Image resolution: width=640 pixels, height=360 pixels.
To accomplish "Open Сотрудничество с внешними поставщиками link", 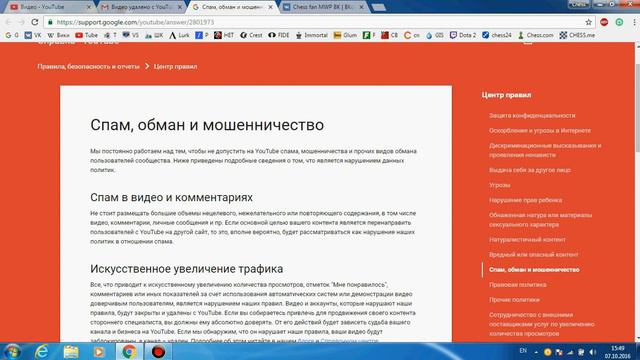I will tap(542, 324).
